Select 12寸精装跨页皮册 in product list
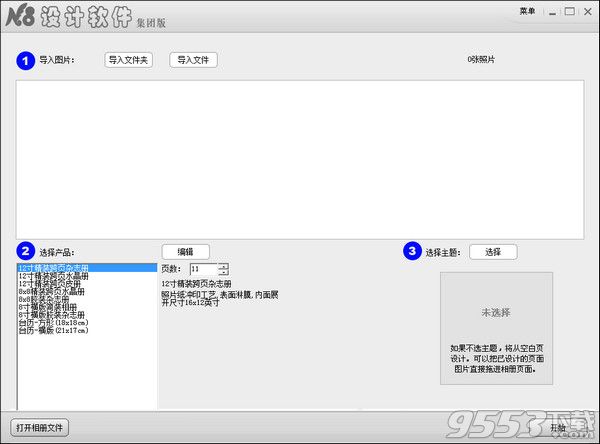This screenshot has height=444, width=600. [87, 284]
